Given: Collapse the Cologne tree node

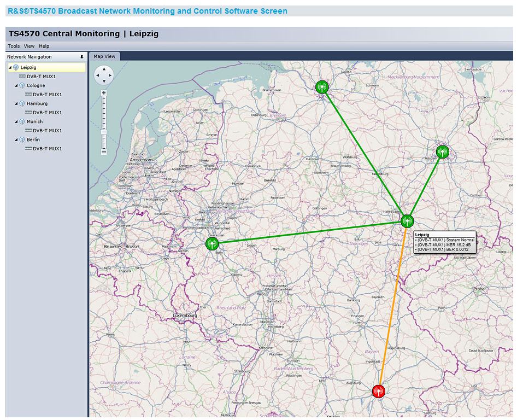Looking at the screenshot, I should (x=16, y=85).
